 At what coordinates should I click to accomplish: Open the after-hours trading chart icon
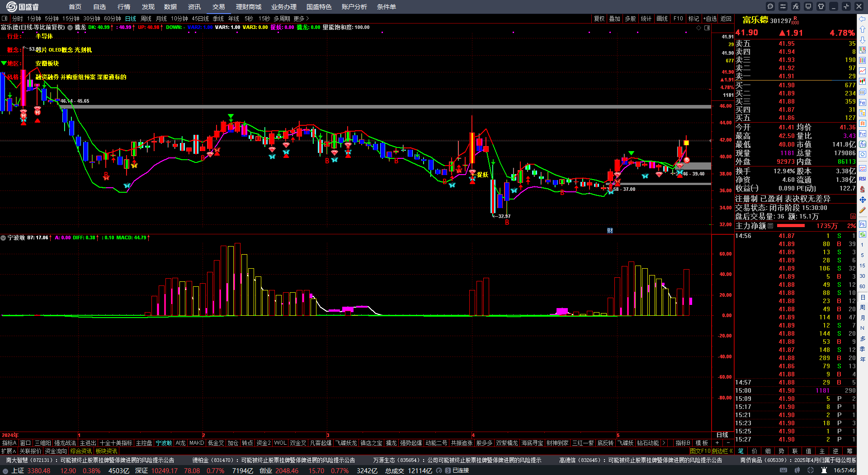[853, 216]
